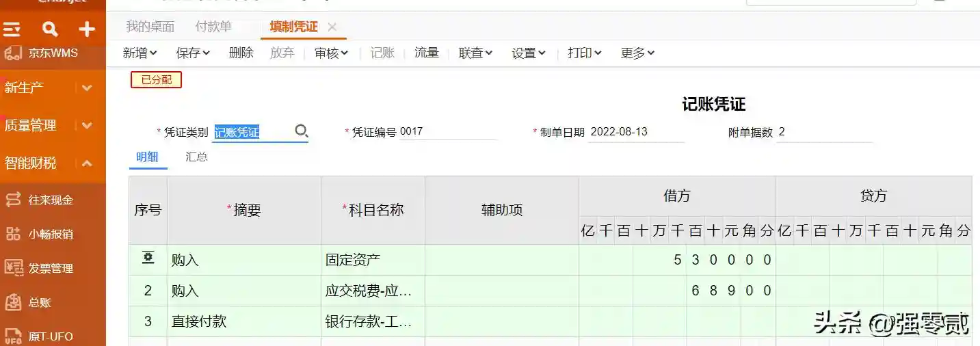Image resolution: width=980 pixels, height=346 pixels.
Task: Toggle the sidebar hamburger menu icon
Action: (x=12, y=29)
